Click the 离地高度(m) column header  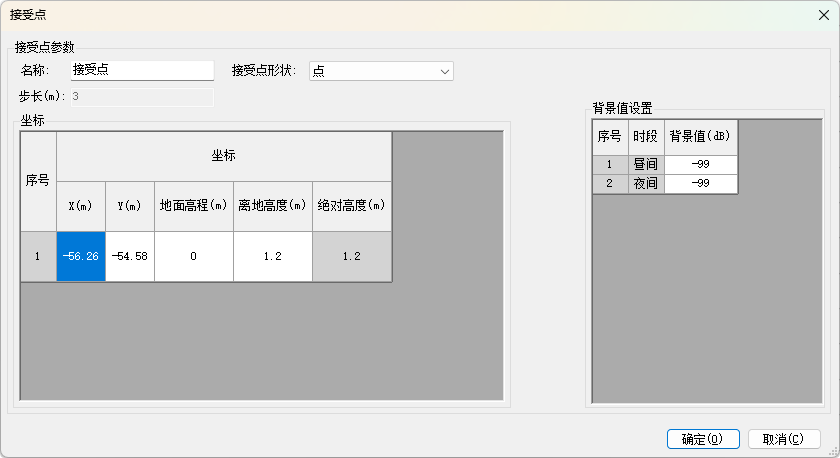pyautogui.click(x=273, y=206)
